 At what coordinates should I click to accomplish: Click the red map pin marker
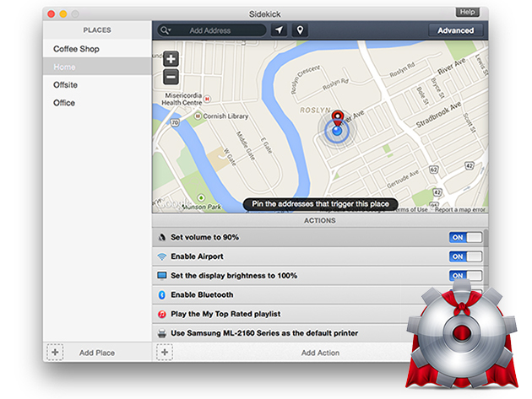pos(337,118)
